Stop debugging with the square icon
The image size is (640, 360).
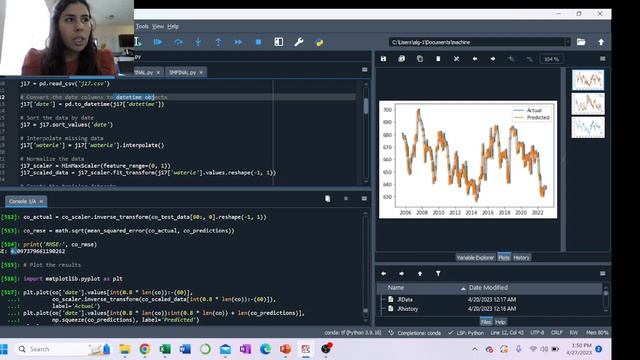(x=258, y=42)
